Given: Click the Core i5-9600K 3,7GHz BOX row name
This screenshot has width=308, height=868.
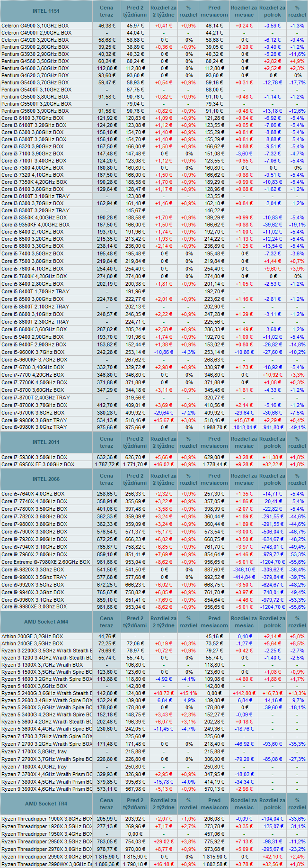Looking at the screenshot, I should pos(33,352).
